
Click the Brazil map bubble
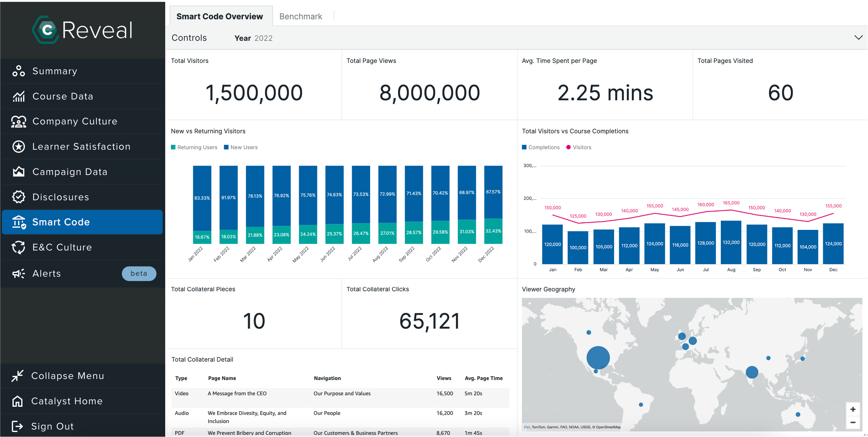(x=641, y=405)
